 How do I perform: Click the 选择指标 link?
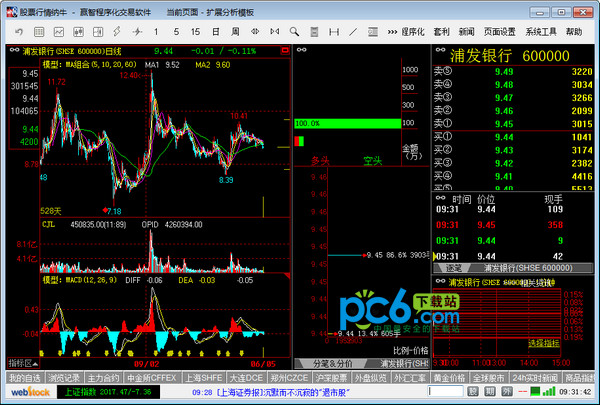[544, 343]
